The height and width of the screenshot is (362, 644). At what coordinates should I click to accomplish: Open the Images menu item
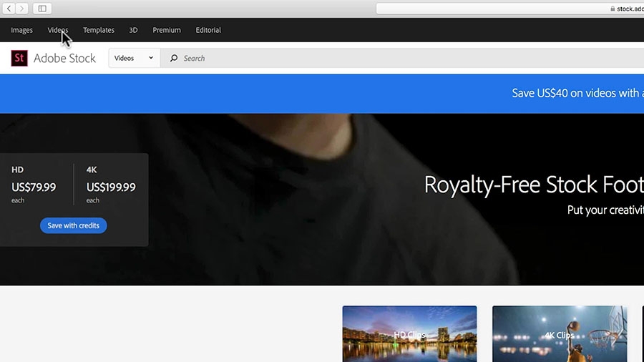pos(21,30)
